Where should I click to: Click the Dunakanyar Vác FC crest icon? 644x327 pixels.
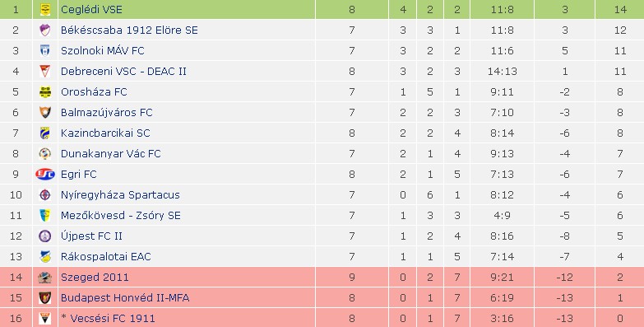pyautogui.click(x=45, y=153)
